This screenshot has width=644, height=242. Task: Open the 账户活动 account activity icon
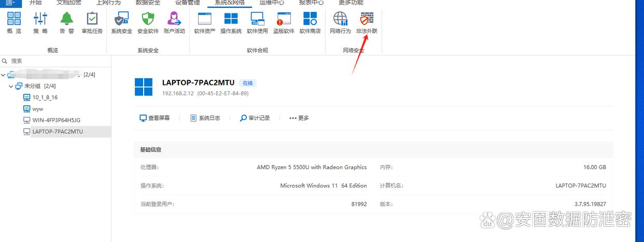[174, 23]
